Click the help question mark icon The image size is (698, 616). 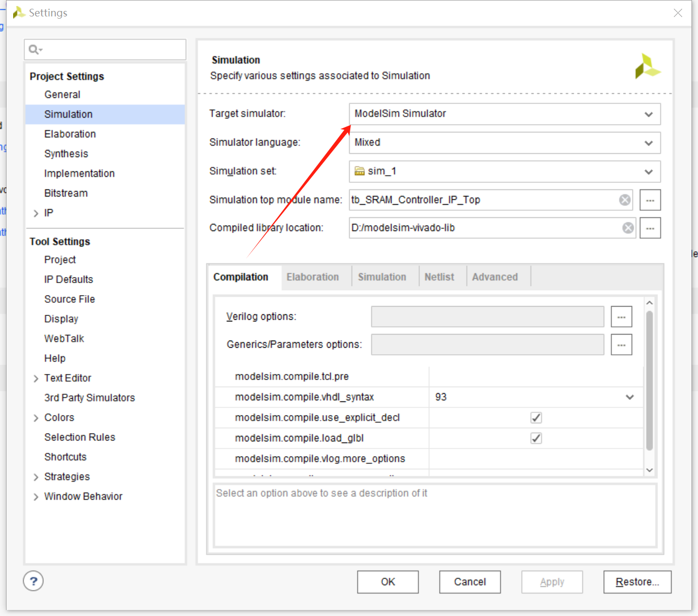click(x=33, y=581)
